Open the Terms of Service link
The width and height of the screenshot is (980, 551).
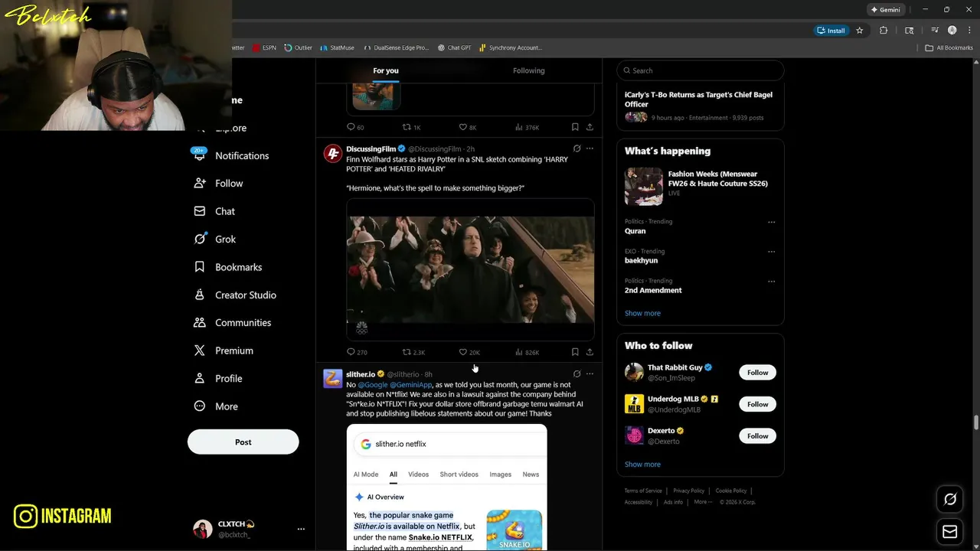[x=643, y=491]
